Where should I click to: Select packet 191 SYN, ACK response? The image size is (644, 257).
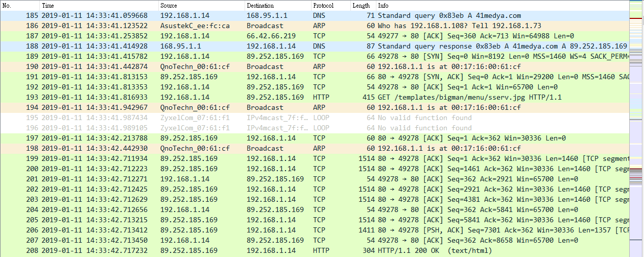coord(315,77)
